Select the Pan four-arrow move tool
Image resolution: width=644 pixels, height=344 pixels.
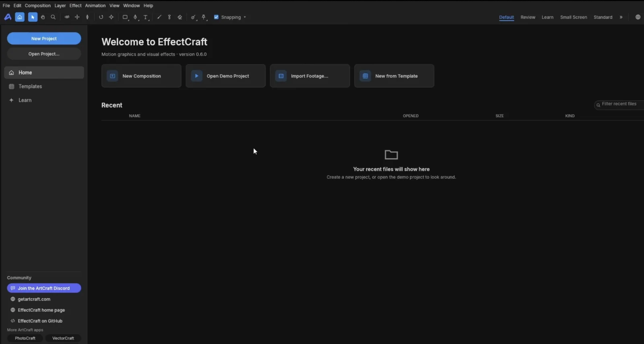[x=77, y=17]
